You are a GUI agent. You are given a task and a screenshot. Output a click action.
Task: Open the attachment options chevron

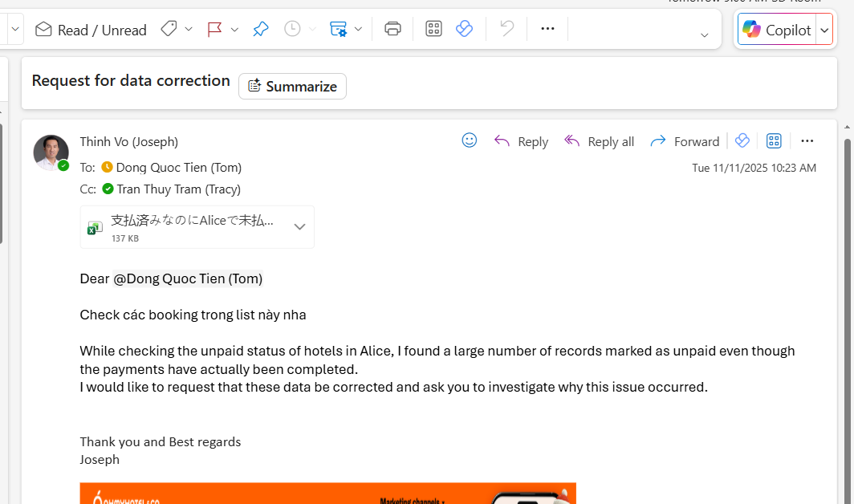tap(299, 227)
